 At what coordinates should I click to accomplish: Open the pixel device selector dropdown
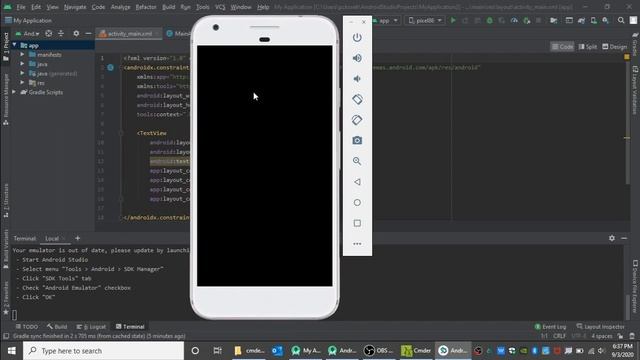point(425,20)
